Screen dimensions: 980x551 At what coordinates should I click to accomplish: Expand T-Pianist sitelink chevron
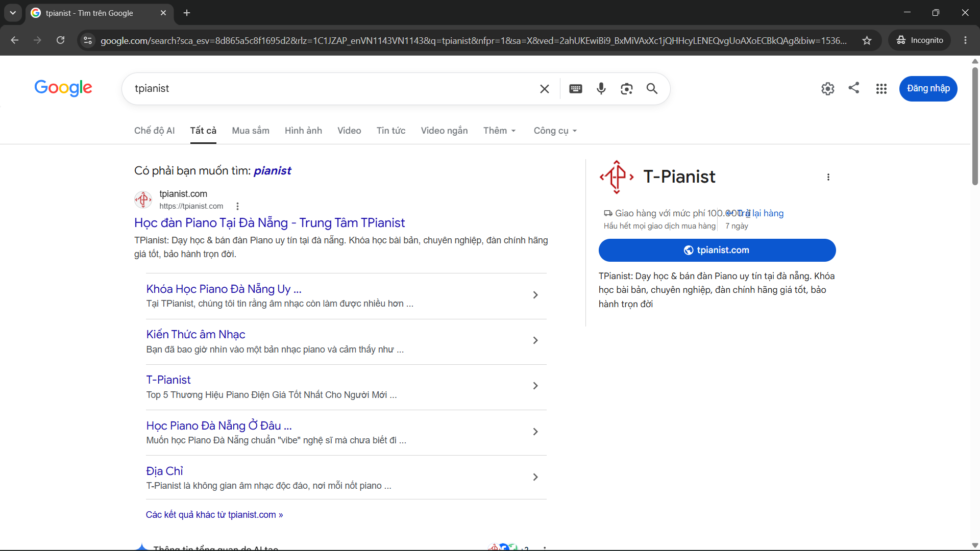point(535,386)
